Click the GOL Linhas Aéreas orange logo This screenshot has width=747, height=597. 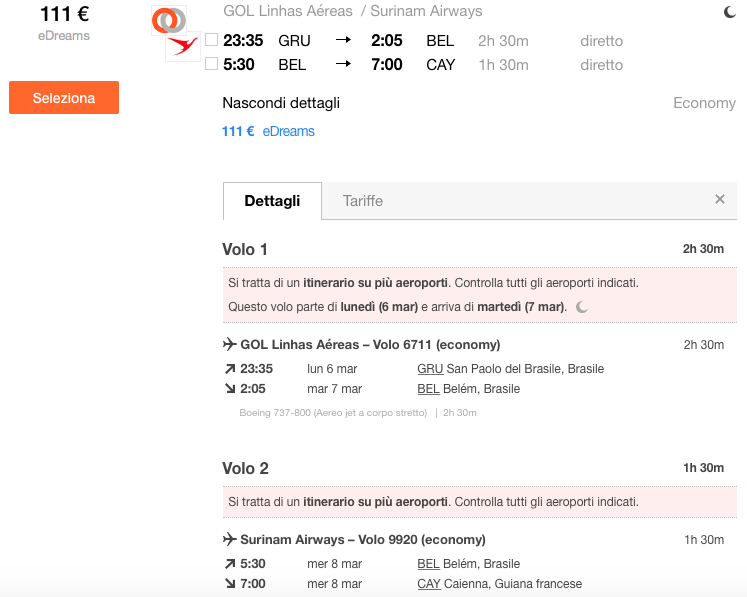[169, 20]
